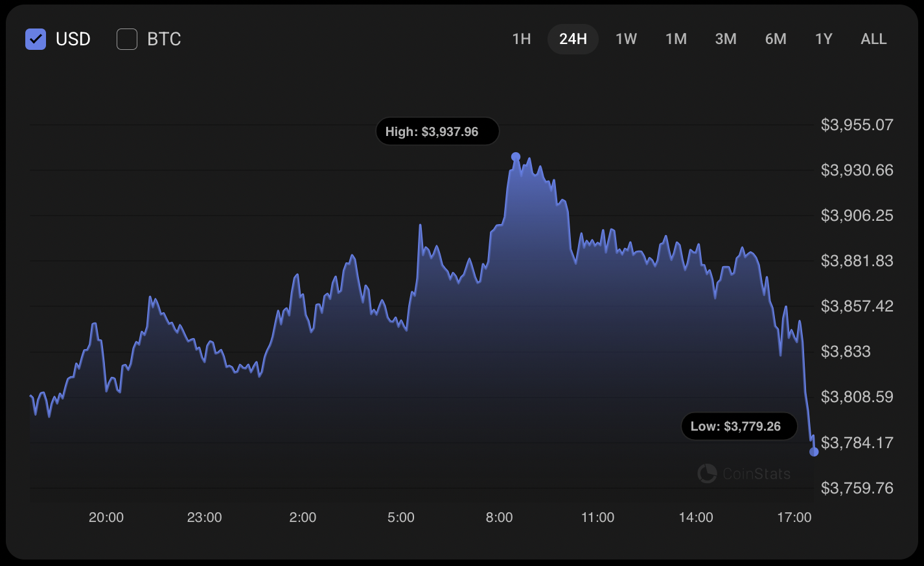
Task: Select the BTC label
Action: [x=164, y=39]
